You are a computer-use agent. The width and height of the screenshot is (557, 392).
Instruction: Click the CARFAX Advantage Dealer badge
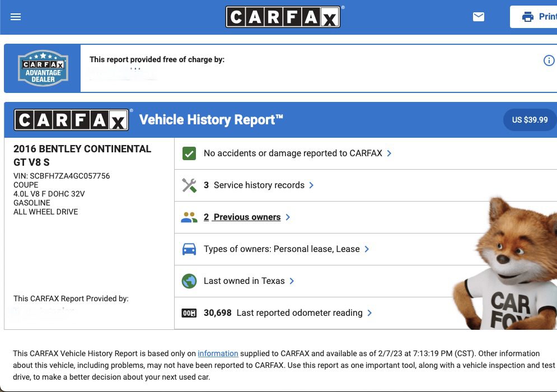pyautogui.click(x=43, y=68)
